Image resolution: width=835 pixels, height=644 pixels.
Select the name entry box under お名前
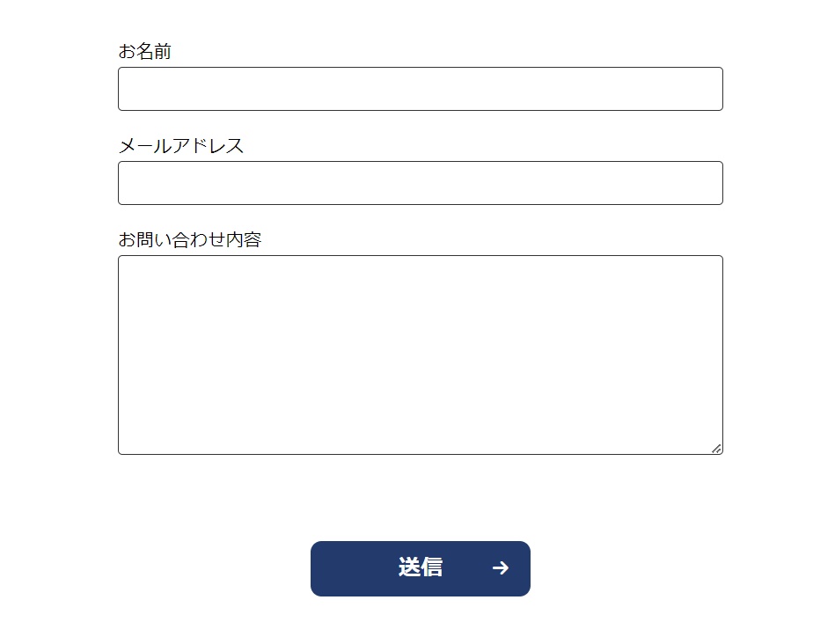click(420, 89)
